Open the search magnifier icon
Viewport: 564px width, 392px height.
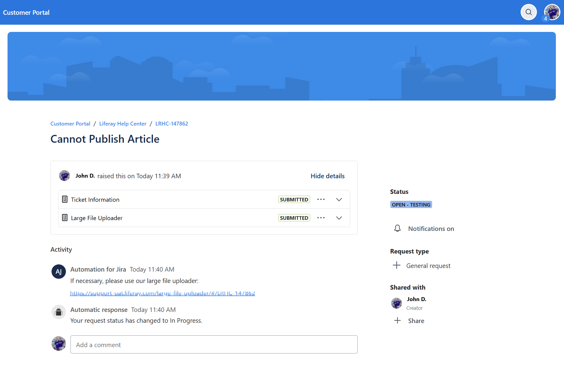(x=528, y=12)
